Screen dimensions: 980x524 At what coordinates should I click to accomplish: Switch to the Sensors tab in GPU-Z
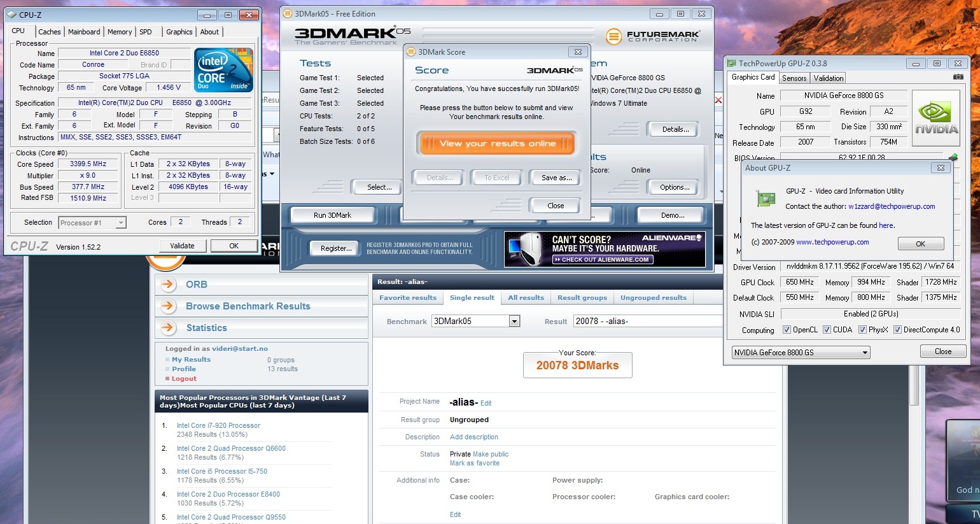click(794, 78)
